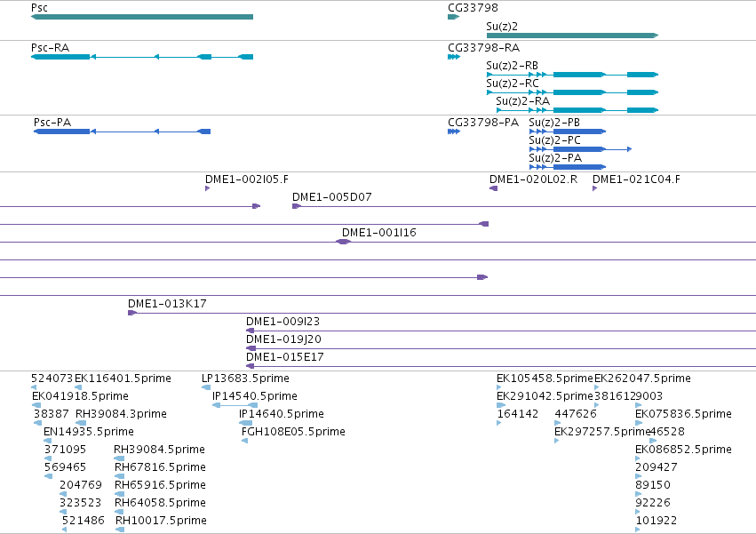756x534 pixels.
Task: Click the Su(z)2-RB transcript label
Action: 512,66
